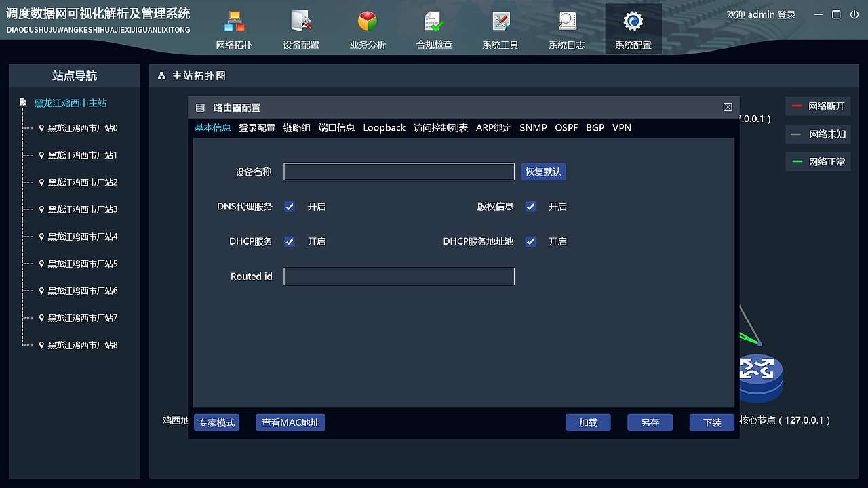
Task: View logs via the 系统日志 icon
Action: click(566, 21)
